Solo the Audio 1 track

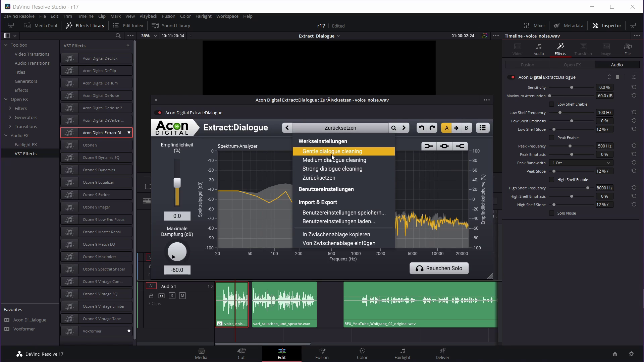coord(172,296)
